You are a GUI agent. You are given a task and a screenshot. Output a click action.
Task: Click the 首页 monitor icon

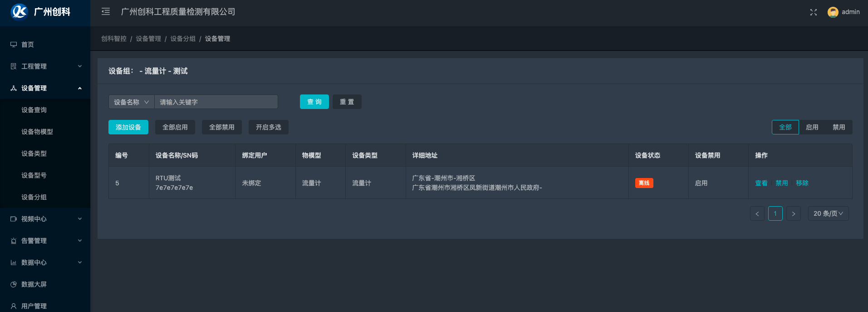point(14,45)
